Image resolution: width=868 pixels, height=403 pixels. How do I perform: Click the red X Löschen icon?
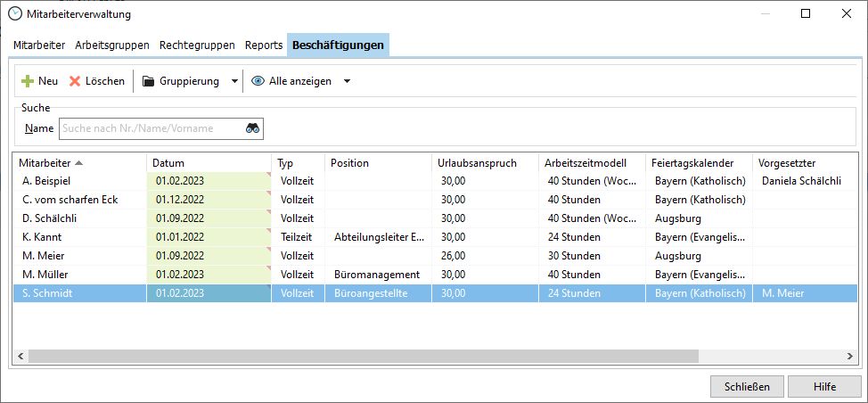pos(75,81)
